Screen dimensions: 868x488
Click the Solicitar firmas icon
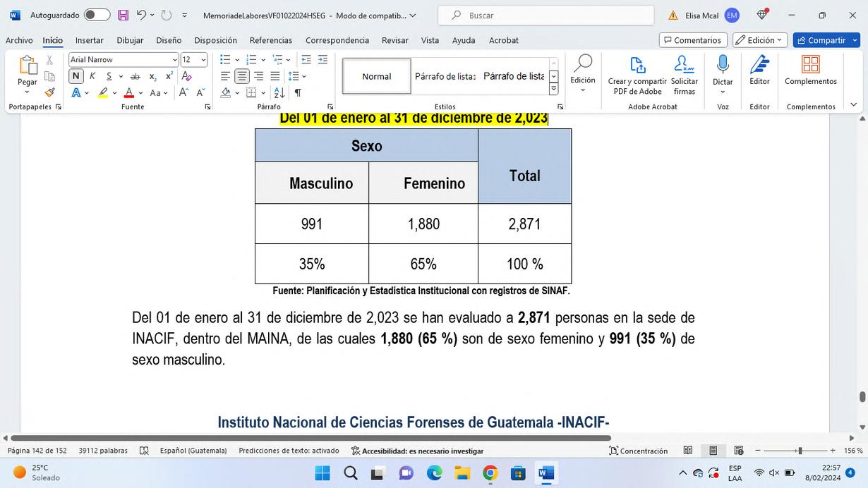click(685, 76)
